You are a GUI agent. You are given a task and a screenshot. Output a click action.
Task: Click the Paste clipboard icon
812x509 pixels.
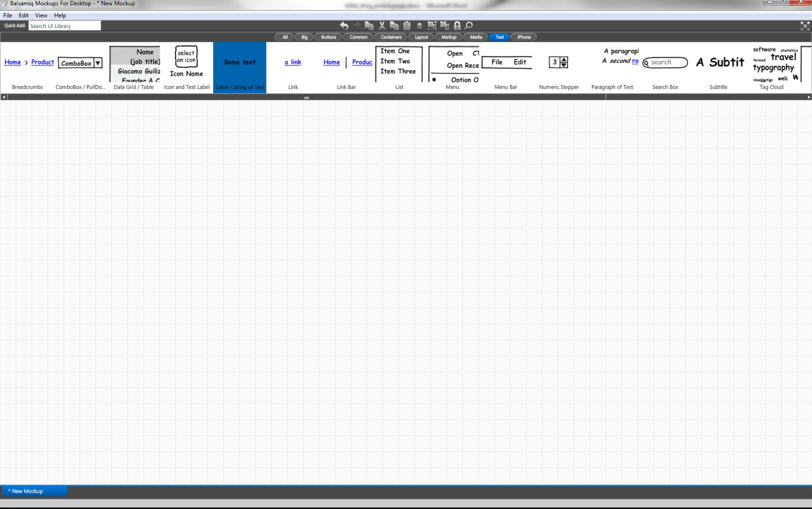407,25
